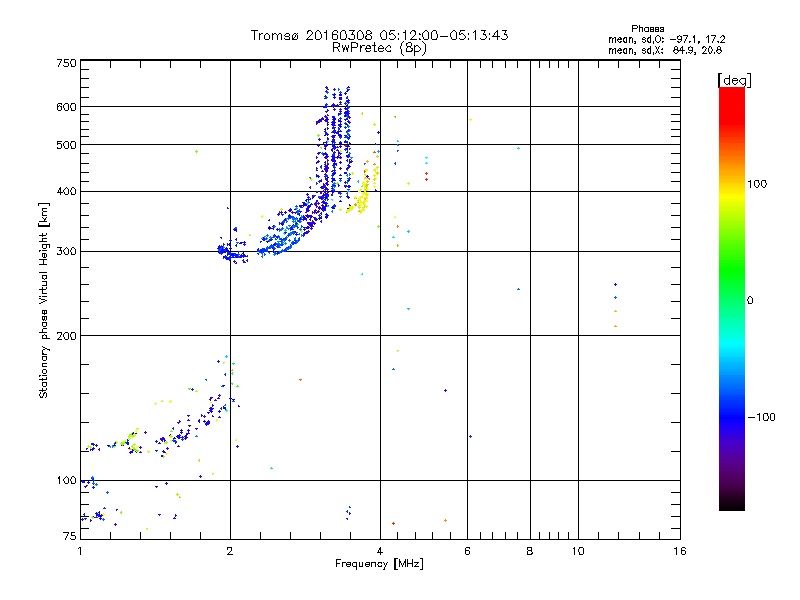This screenshot has width=800, height=600.
Task: Click the colorbar tick label '0'
Action: 749,301
